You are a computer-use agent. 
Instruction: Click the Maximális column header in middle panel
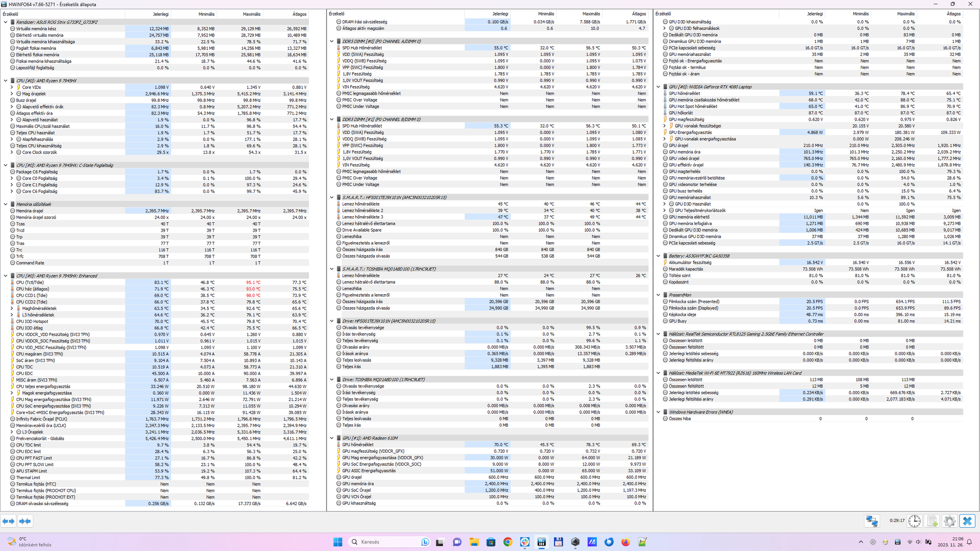pos(591,14)
